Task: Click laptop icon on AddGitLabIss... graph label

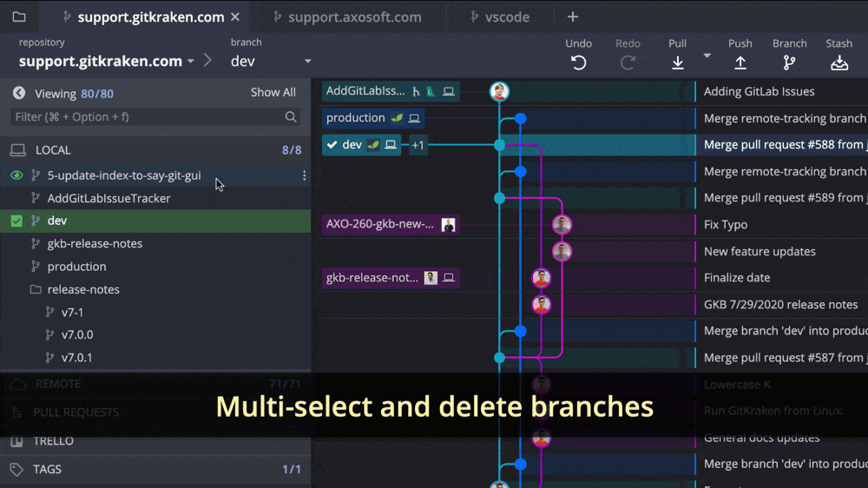Action: click(x=449, y=91)
